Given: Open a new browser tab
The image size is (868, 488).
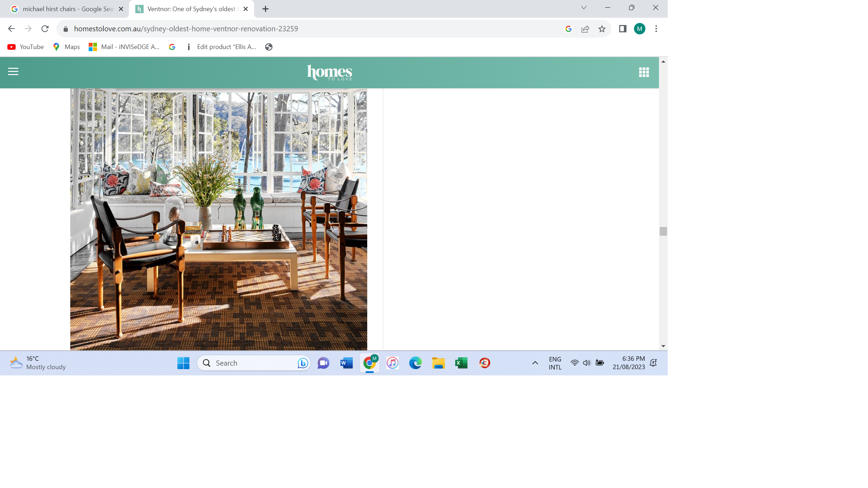Looking at the screenshot, I should (265, 9).
